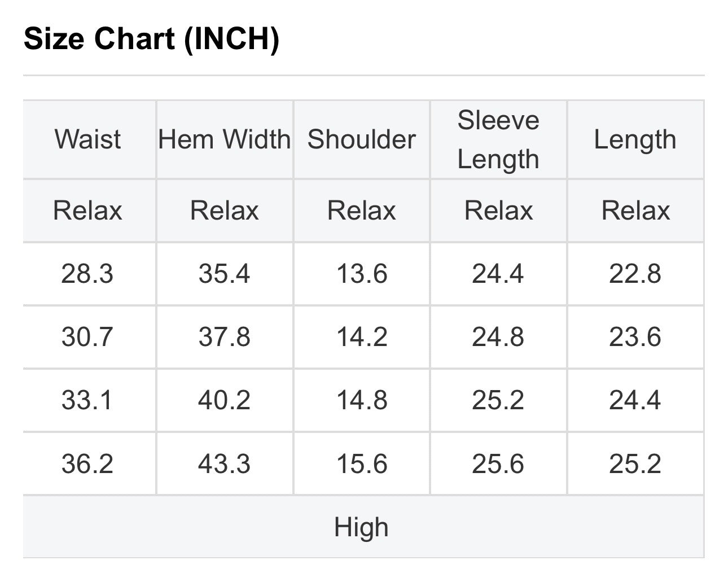This screenshot has width=728, height=582.
Task: Click length value 25.2 in last row
Action: point(635,464)
